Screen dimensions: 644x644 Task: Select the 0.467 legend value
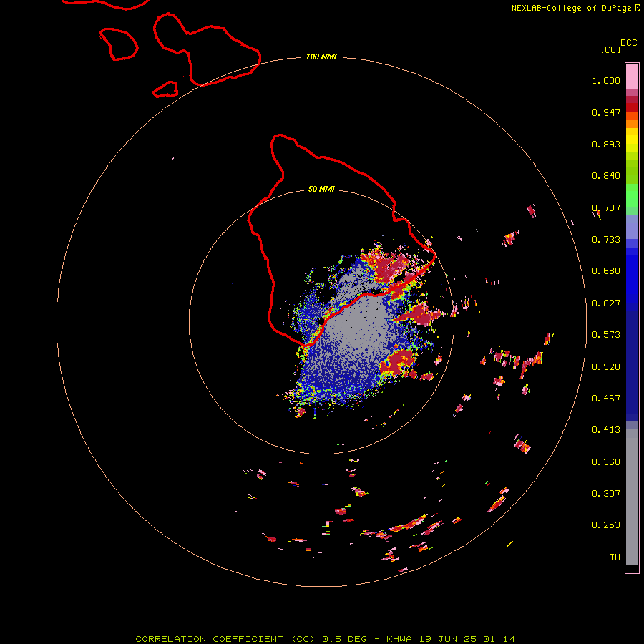pyautogui.click(x=606, y=399)
